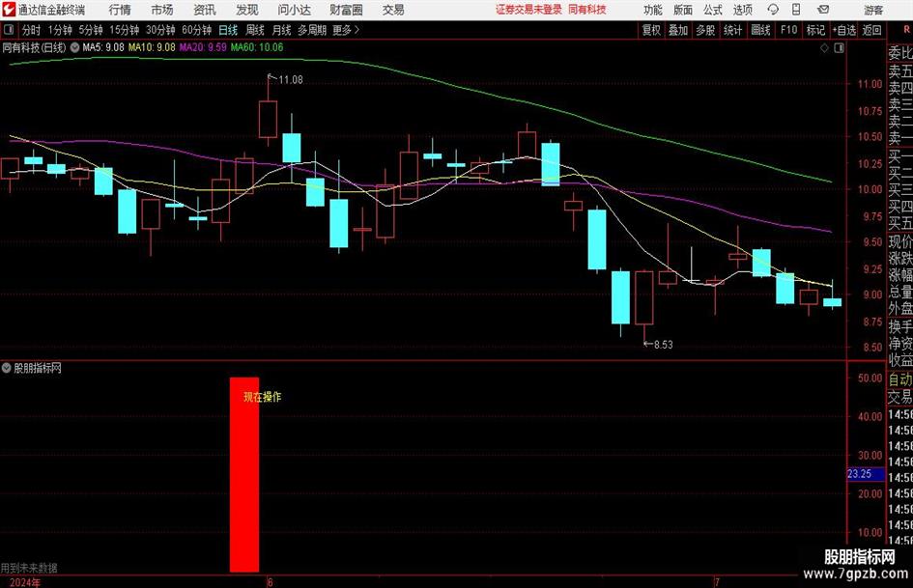Click the 8.53 low price label

pyautogui.click(x=663, y=345)
